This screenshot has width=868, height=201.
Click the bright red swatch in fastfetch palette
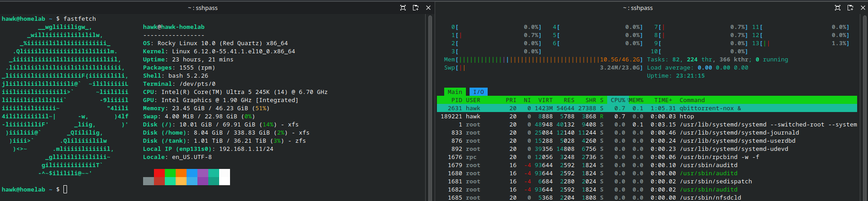(159, 173)
